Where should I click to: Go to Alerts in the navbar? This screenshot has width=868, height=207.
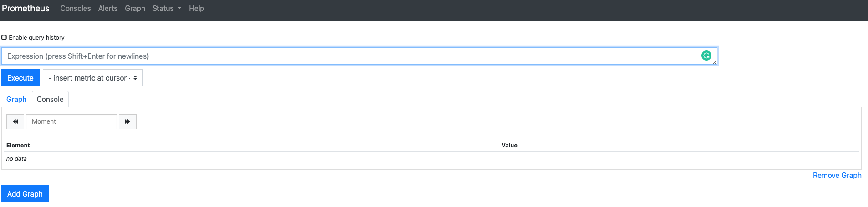[108, 8]
